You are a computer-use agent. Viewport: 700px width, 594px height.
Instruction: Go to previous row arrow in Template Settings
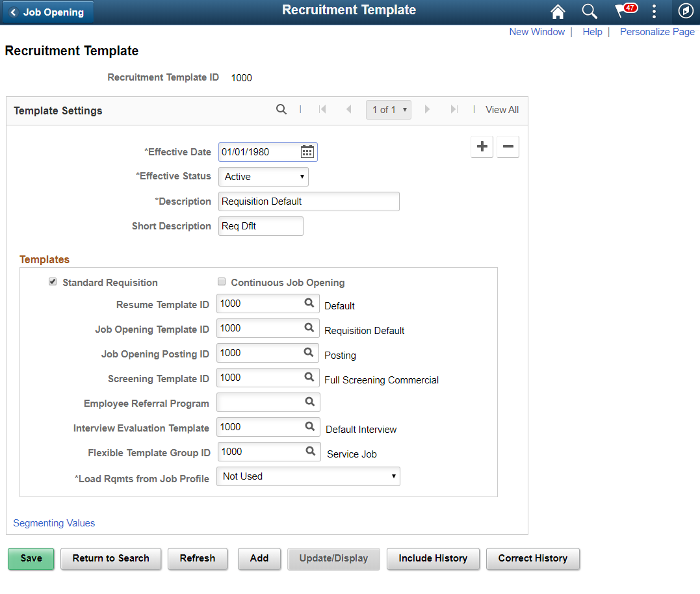[x=348, y=109]
